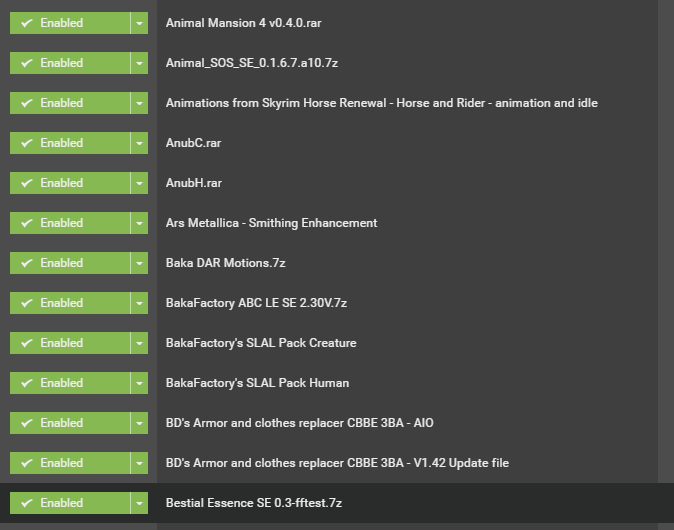Screen dimensions: 674x530
Task: Toggle Enabled button for Animal Mansion 4
Action: tap(70, 23)
